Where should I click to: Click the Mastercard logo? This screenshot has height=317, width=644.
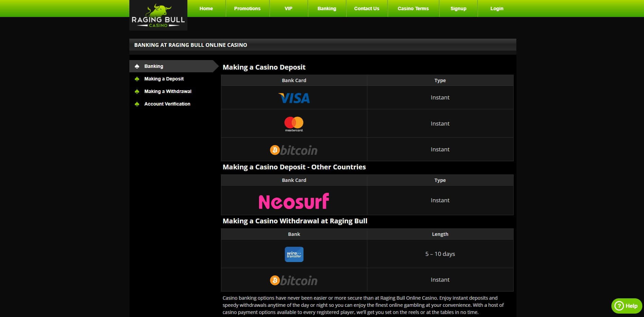[294, 124]
